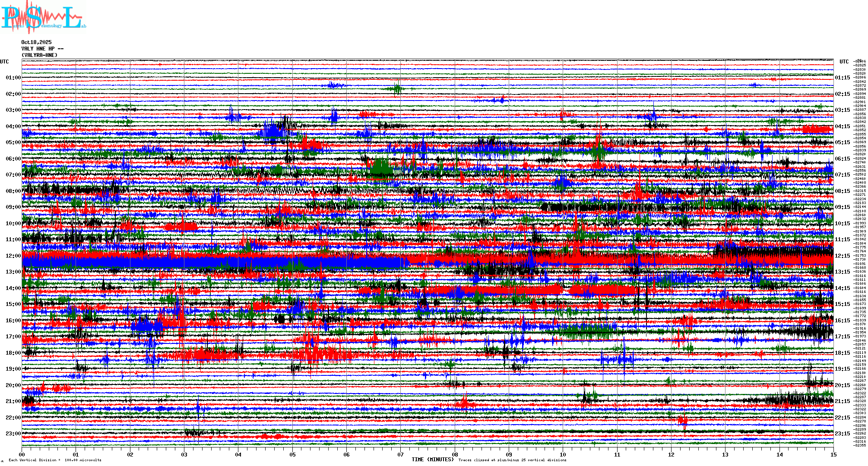Click the PSL Seismology Lab logo
The width and height of the screenshot is (868, 466).
click(x=43, y=17)
